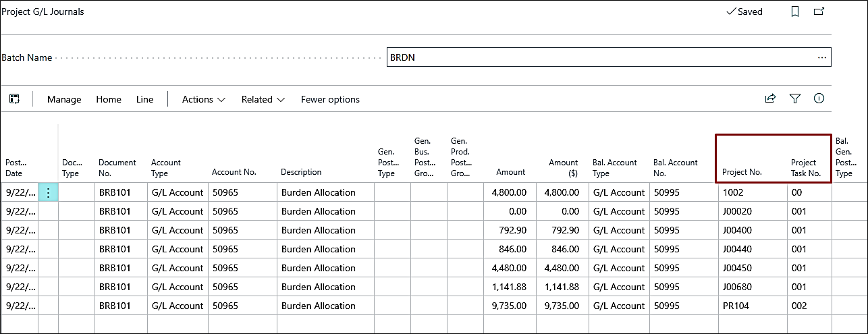Image resolution: width=868 pixels, height=334 pixels.
Task: Switch to the Home menu
Action: (x=109, y=99)
